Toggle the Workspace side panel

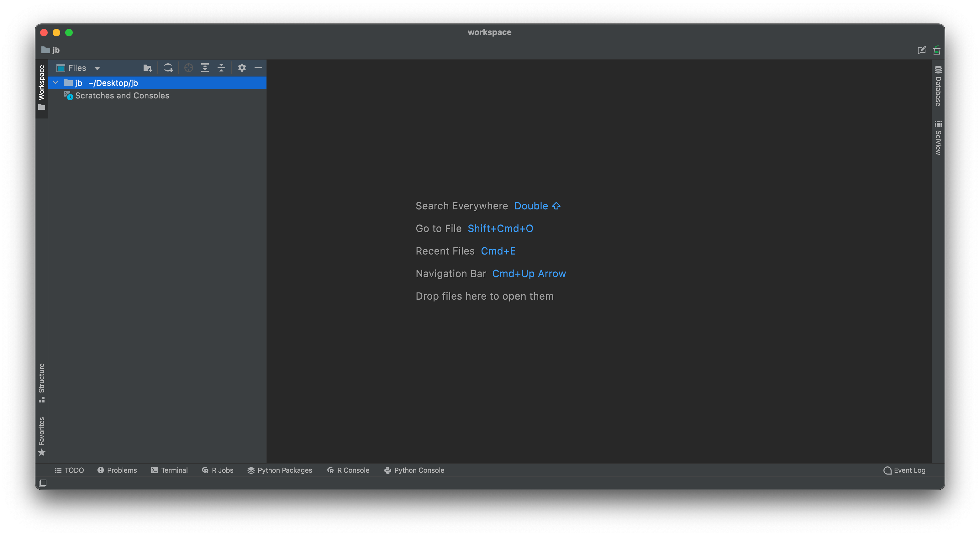tap(41, 87)
